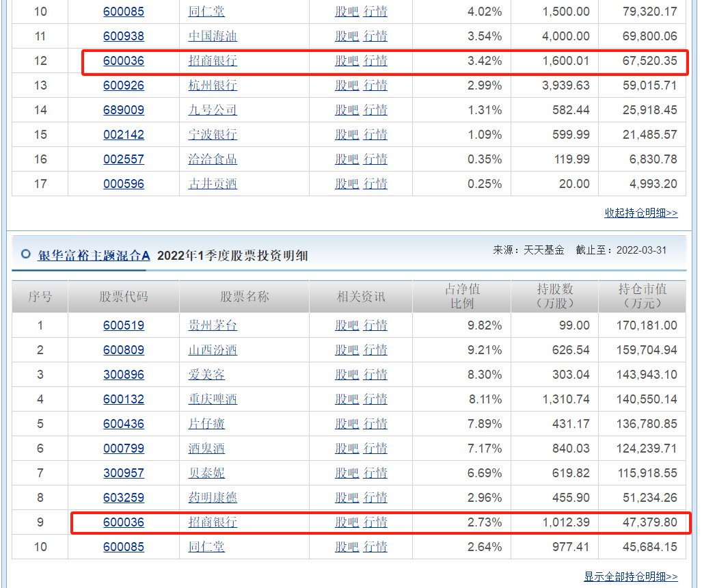Screen dimensions: 702x588
Task: Click stock code 600436
Action: click(124, 424)
